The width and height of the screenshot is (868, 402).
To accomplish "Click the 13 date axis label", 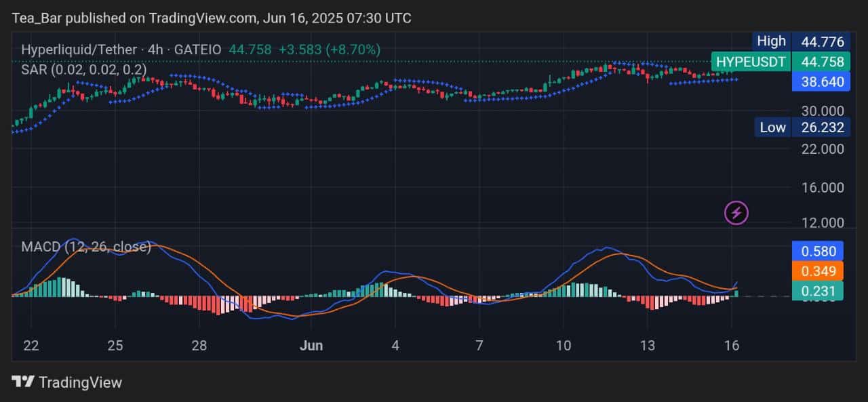I will tap(647, 345).
